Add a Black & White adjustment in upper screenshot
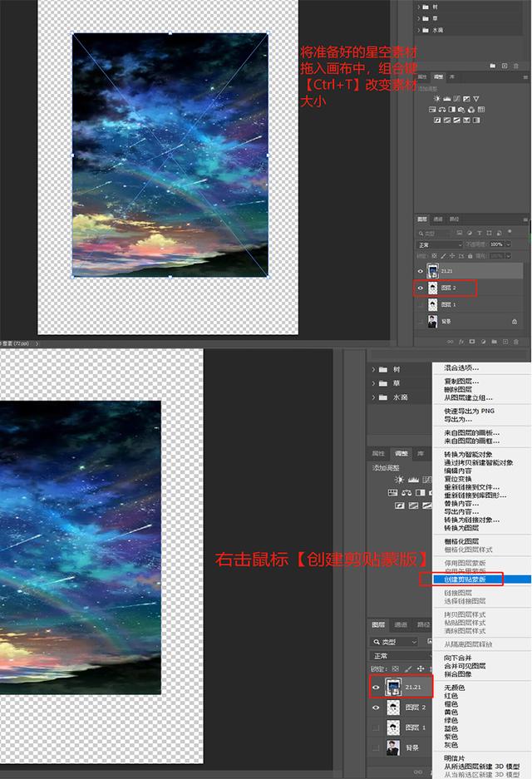The image size is (532, 779). pyautogui.click(x=452, y=109)
